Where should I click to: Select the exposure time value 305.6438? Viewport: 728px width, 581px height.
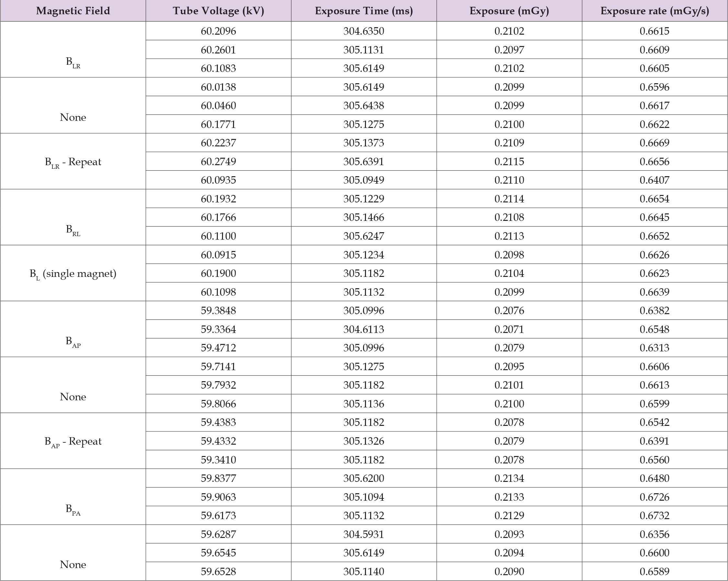(364, 106)
